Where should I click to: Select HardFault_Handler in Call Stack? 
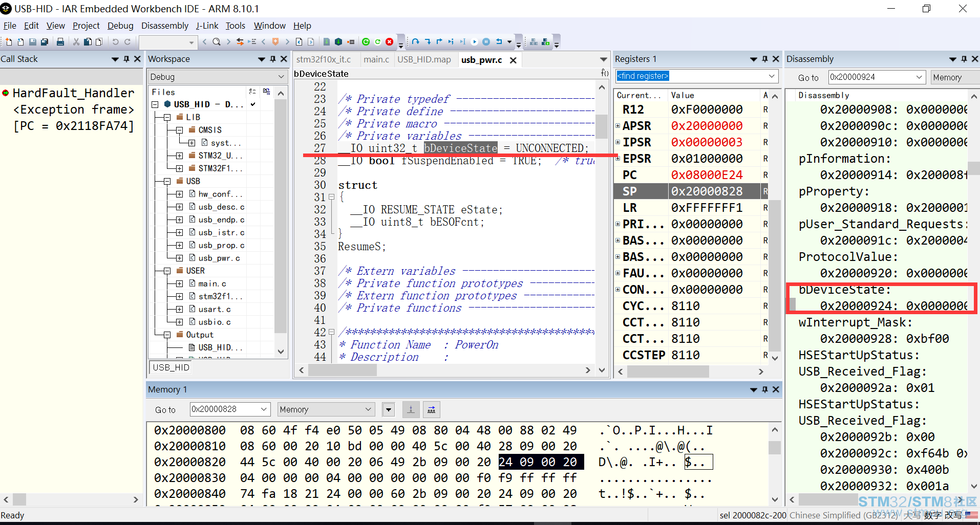pos(73,93)
